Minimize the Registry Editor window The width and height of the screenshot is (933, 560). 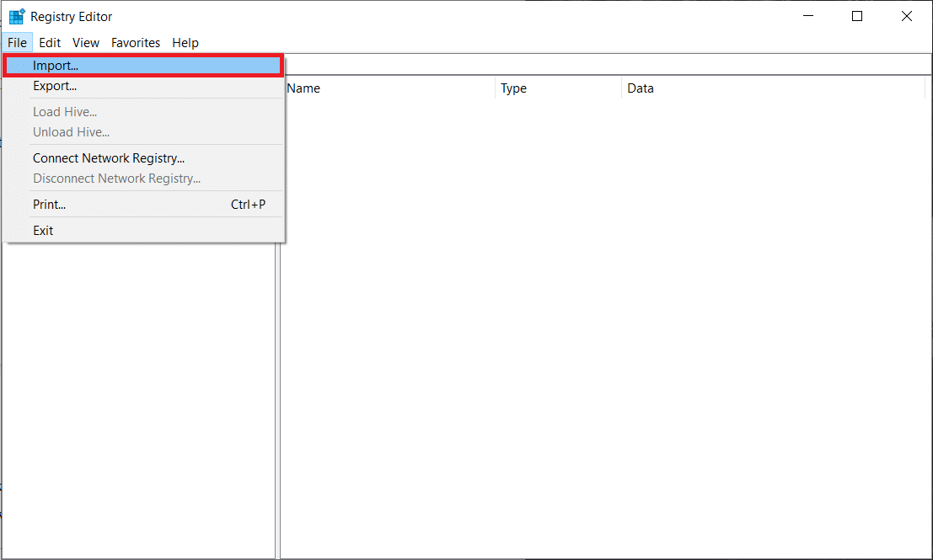point(808,17)
